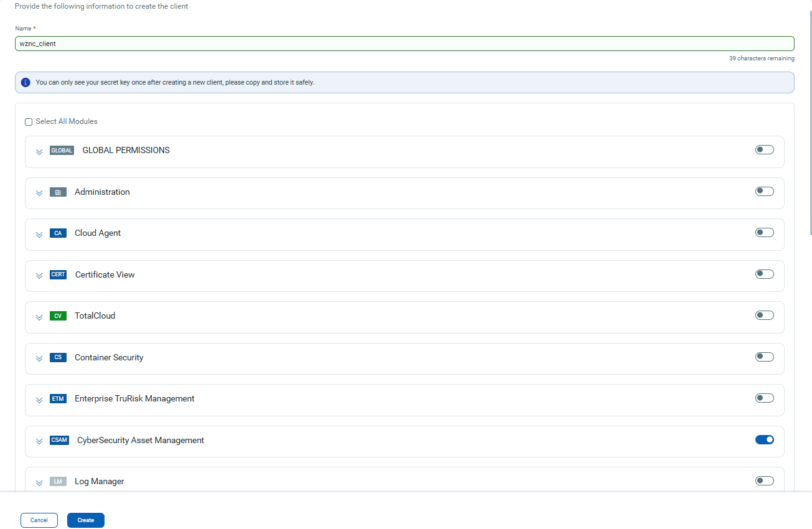Click the vertical scrollbar on the right
Screen dimensions: 812x529
point(810,118)
